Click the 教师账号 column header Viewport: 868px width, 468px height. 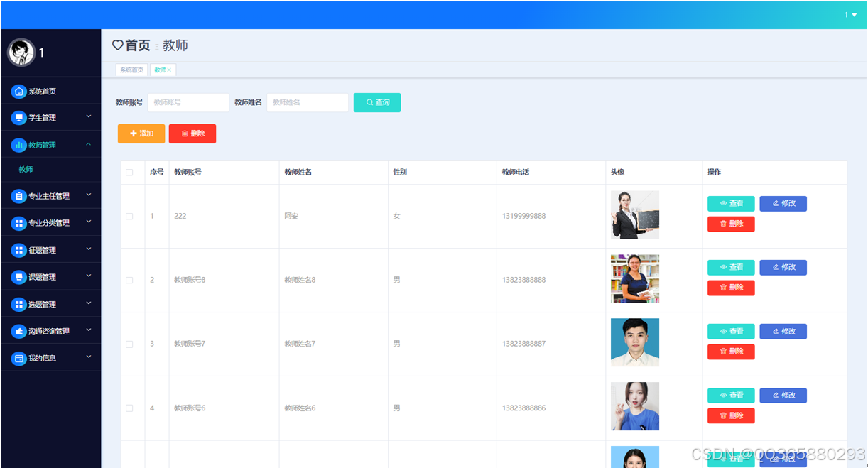click(188, 173)
